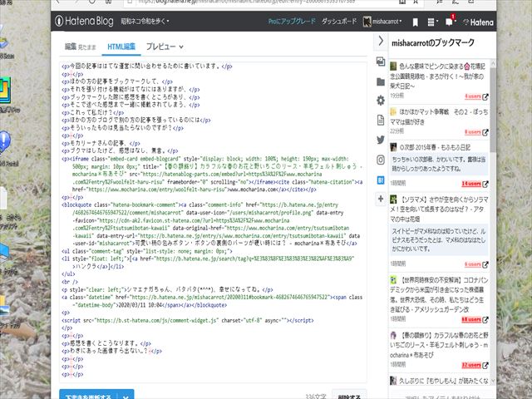Open the past articles document icon
This screenshot has width=532, height=399.
coord(381,120)
